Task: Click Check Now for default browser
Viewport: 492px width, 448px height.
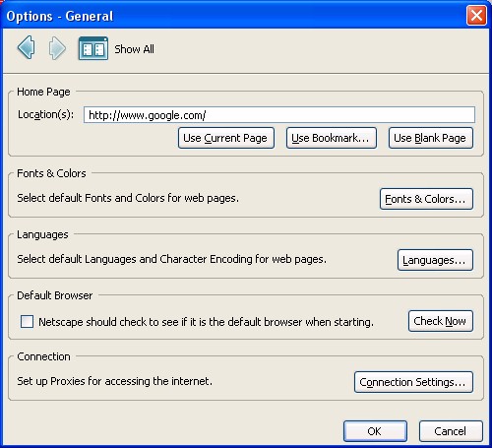Action: coord(441,321)
